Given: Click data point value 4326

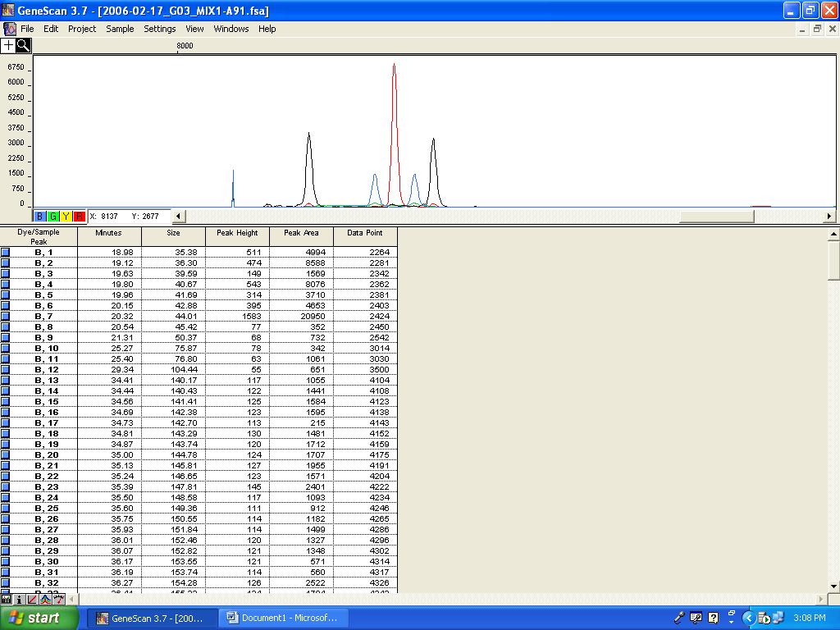Looking at the screenshot, I should click(x=379, y=582).
